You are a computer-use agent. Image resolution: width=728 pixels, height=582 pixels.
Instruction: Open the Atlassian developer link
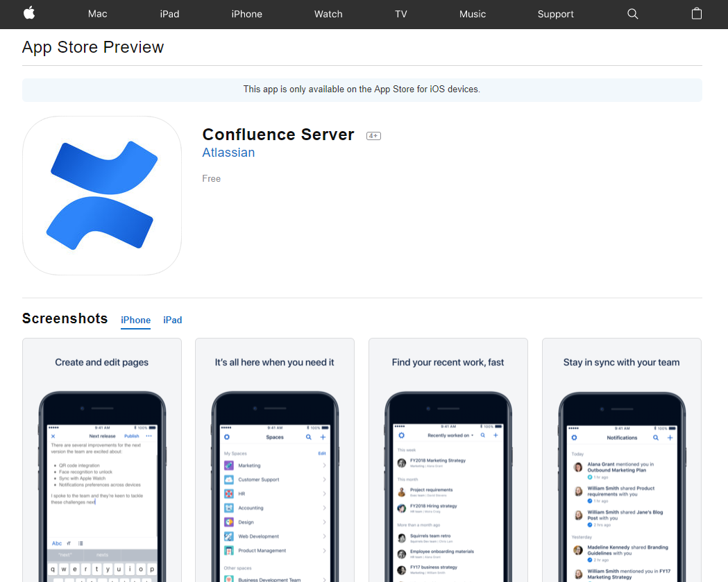[x=228, y=153]
